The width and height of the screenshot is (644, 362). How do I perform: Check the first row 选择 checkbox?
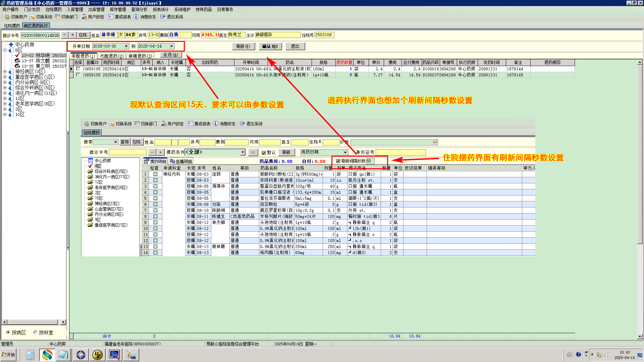pos(78,69)
